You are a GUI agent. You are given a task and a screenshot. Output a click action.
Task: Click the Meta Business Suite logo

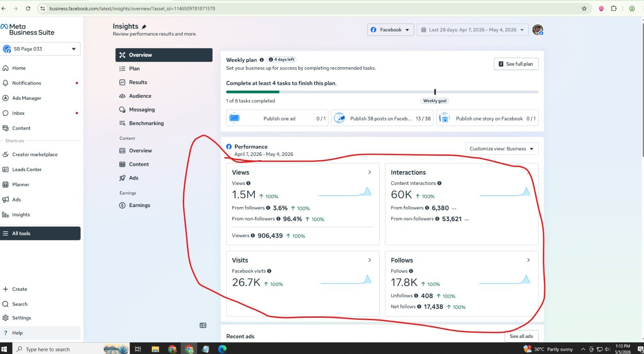(x=27, y=29)
